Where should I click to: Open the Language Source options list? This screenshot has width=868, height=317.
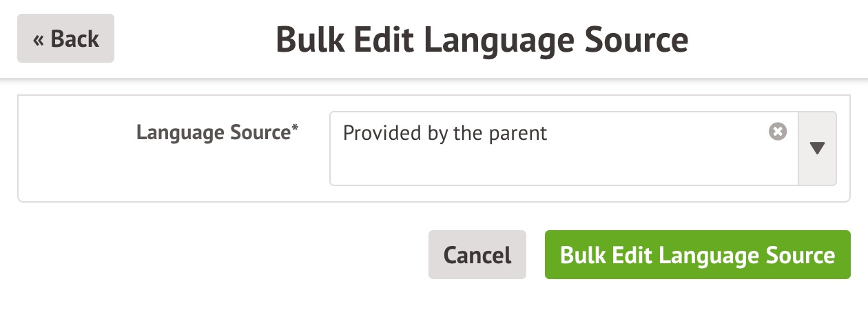pyautogui.click(x=817, y=149)
